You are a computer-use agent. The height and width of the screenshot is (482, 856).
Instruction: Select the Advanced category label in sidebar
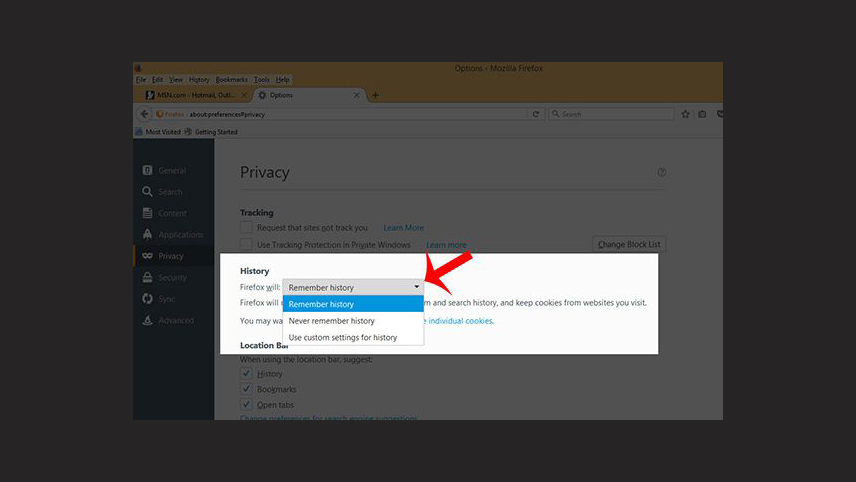(x=176, y=320)
